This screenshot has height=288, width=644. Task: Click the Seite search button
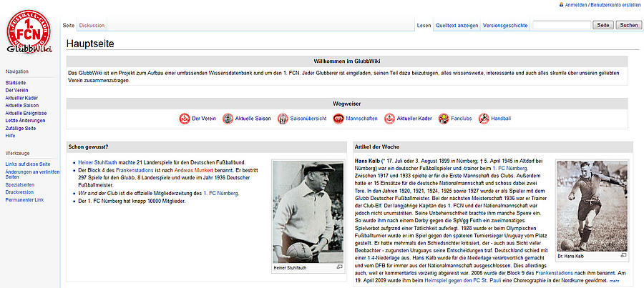(x=603, y=25)
